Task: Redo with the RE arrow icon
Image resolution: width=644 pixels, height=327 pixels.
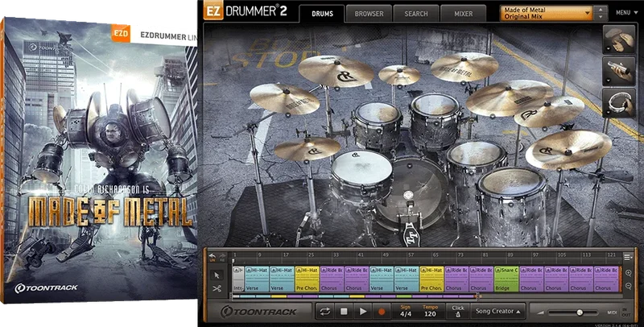Action: [223, 258]
